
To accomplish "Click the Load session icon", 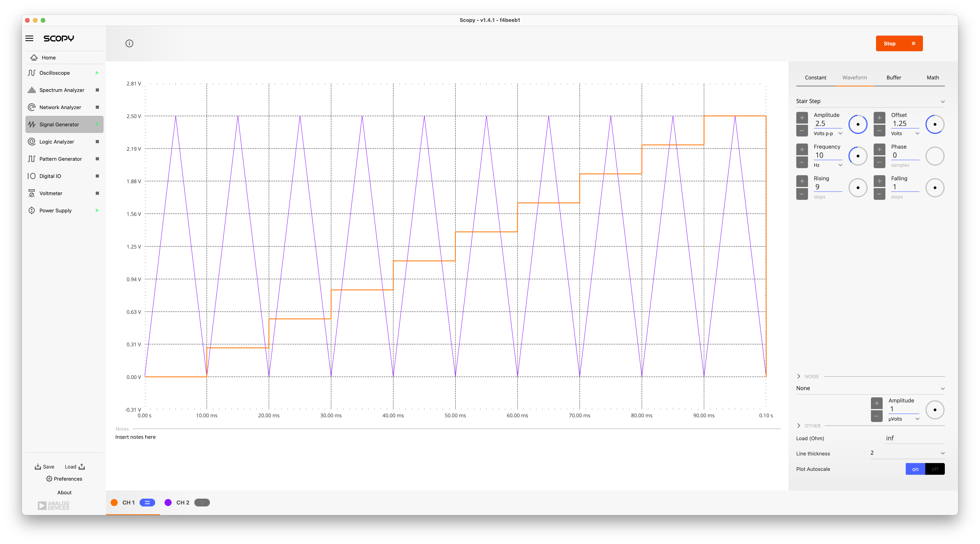I will pos(82,466).
